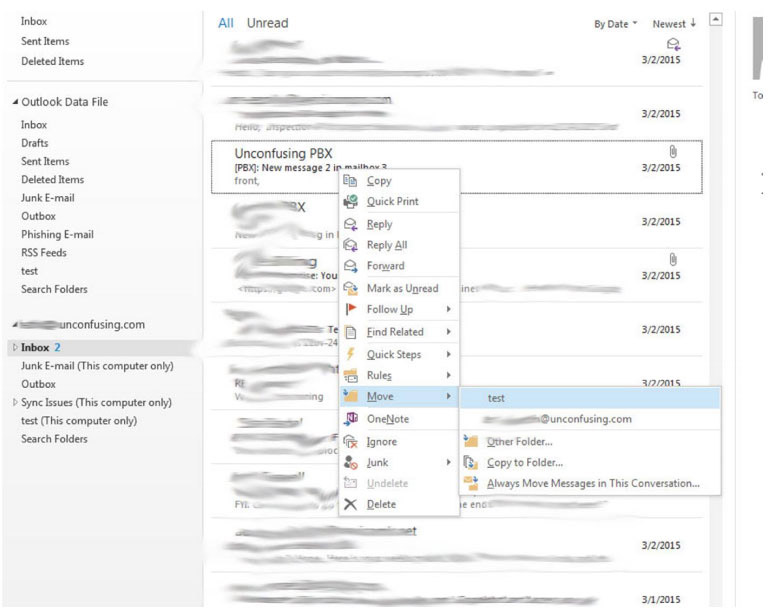Open the Junk E-mail folder
Image resolution: width=775 pixels, height=613 pixels.
(x=47, y=198)
